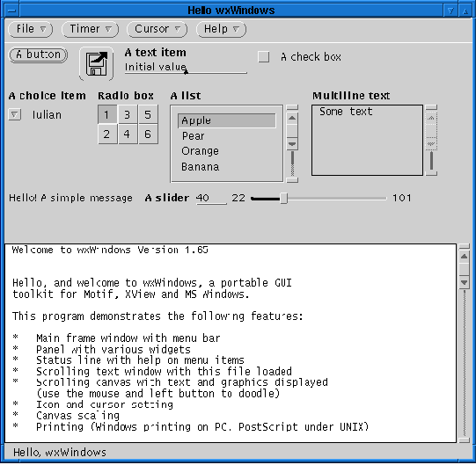Click the 'A button' button
The width and height of the screenshot is (476, 465).
point(38,54)
